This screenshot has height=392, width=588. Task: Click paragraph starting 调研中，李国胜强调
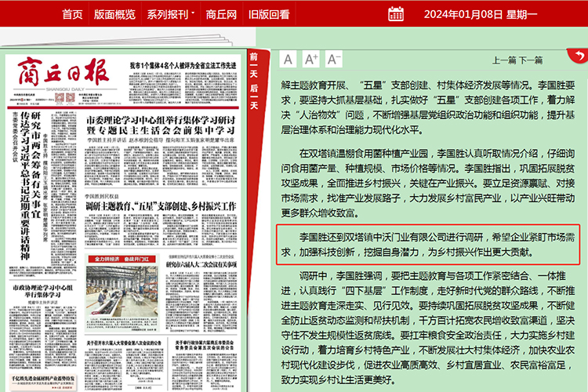[428, 328]
